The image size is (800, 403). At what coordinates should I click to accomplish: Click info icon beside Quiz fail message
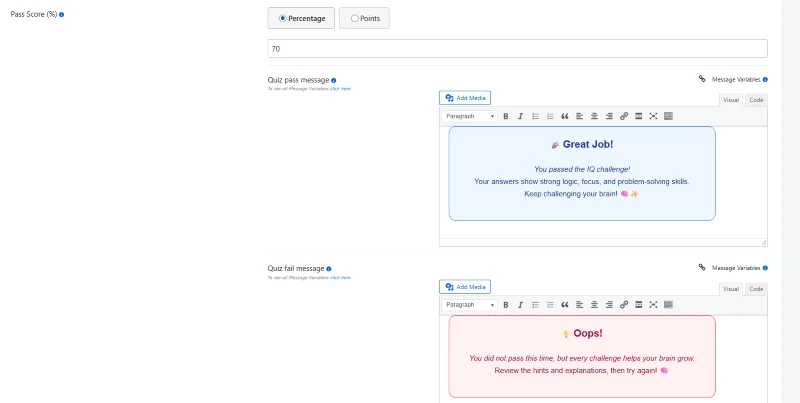coord(329,269)
